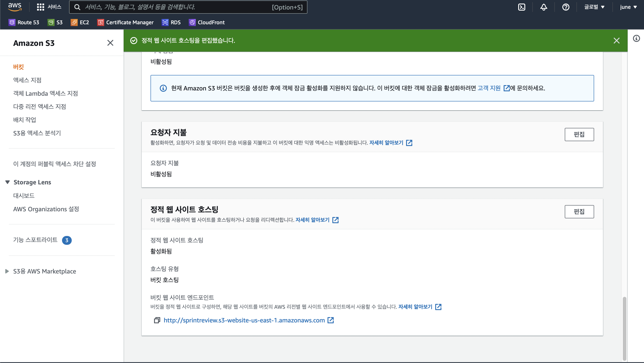Open EC2 favorite shortcut
This screenshot has height=363, width=644.
(80, 22)
